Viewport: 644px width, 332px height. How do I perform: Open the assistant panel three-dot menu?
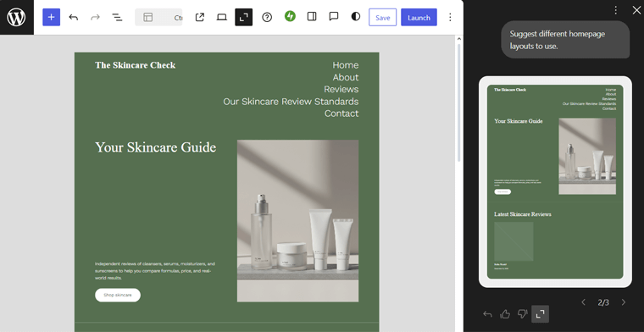click(615, 10)
